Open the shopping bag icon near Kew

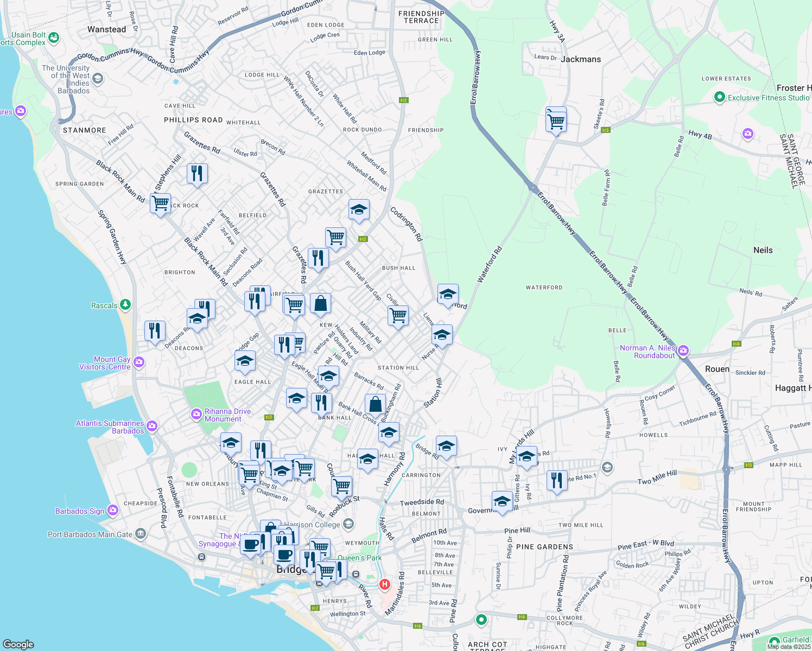click(x=321, y=304)
